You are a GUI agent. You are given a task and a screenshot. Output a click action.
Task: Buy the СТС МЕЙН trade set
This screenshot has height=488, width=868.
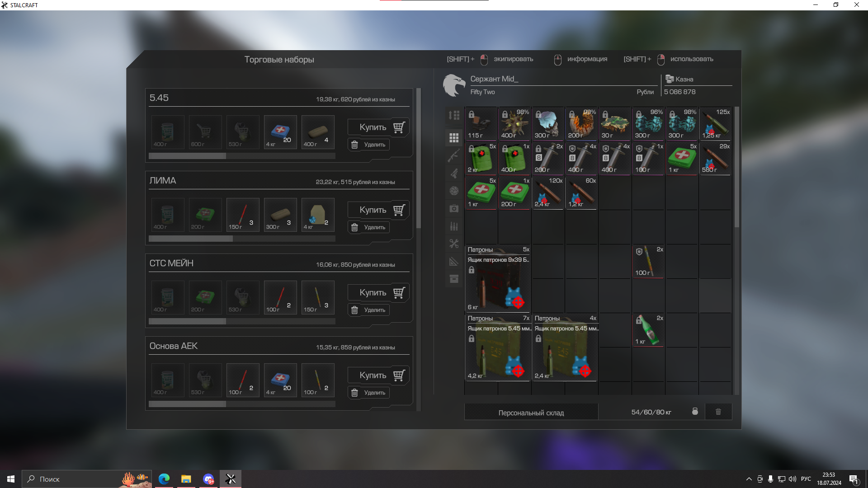378,292
